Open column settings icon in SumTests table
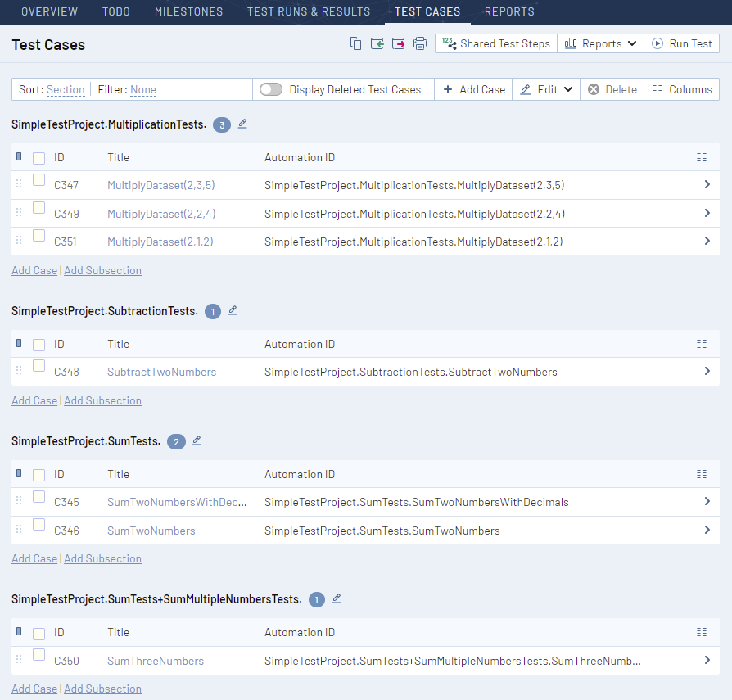Screen dimensions: 732x700 point(702,474)
